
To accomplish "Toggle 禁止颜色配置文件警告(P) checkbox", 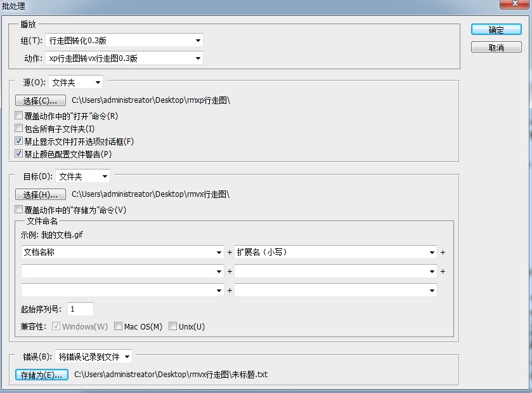I will click(18, 154).
